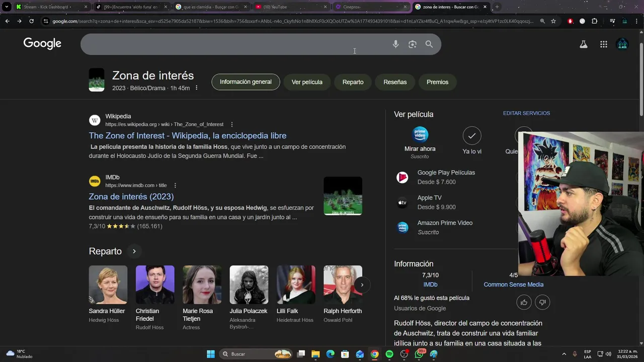Open Google Lens image search icon
644x362 pixels.
(x=413, y=44)
